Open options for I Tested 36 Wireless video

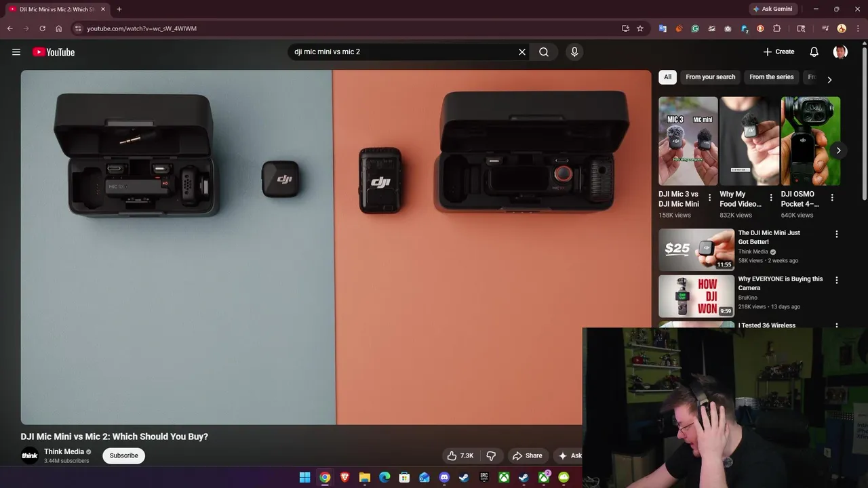click(836, 325)
